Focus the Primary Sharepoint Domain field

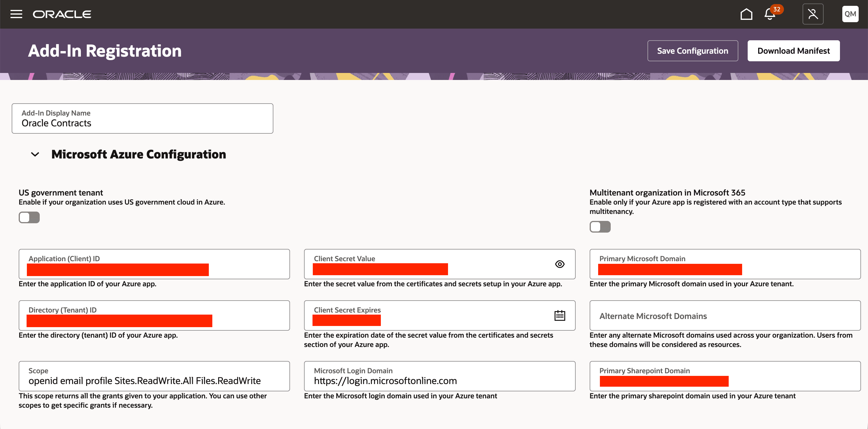coord(725,376)
